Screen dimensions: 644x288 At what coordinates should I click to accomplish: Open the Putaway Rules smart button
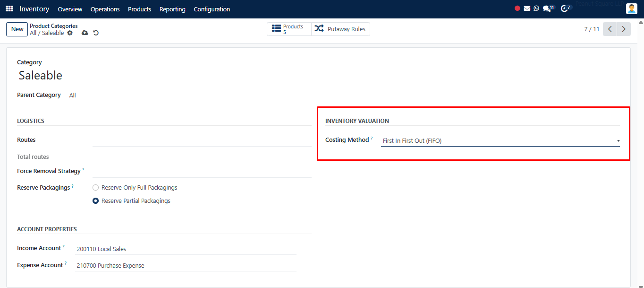[340, 29]
